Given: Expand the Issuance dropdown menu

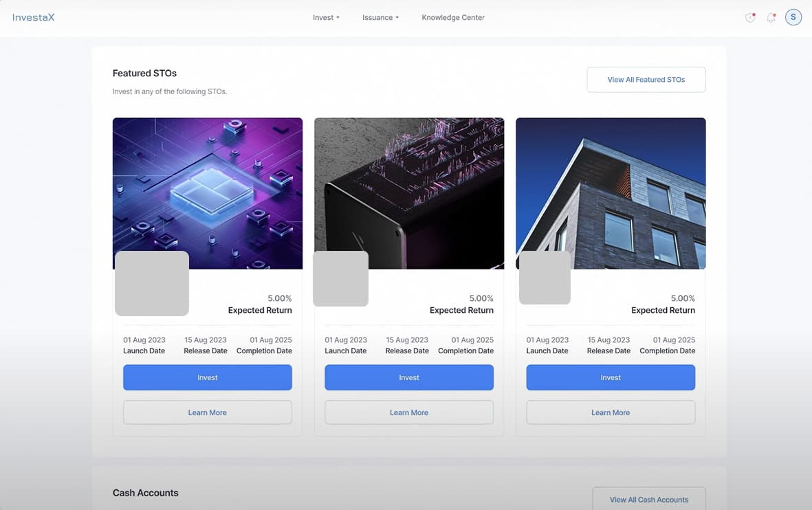Looking at the screenshot, I should point(380,18).
